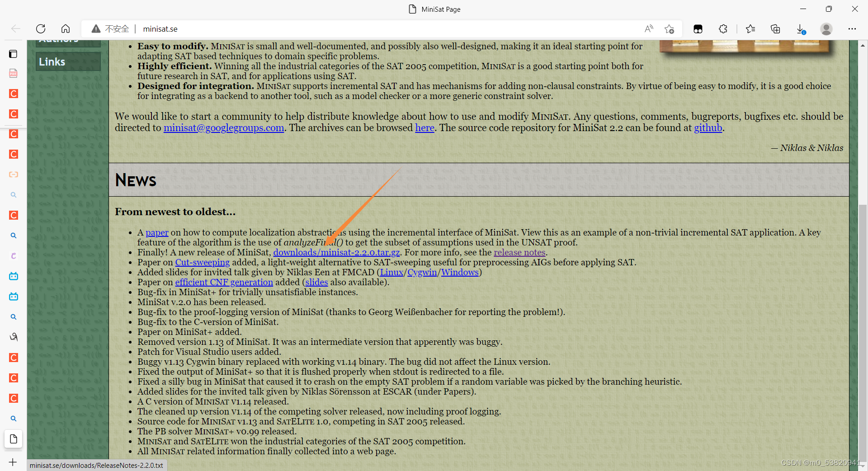Click 'From newest to oldest...' text
This screenshot has height=471, width=868.
(175, 212)
